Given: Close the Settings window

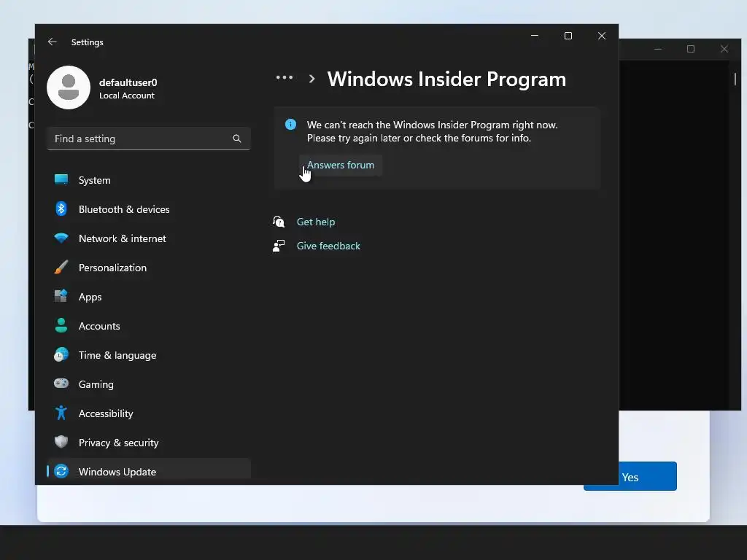Looking at the screenshot, I should 602,36.
